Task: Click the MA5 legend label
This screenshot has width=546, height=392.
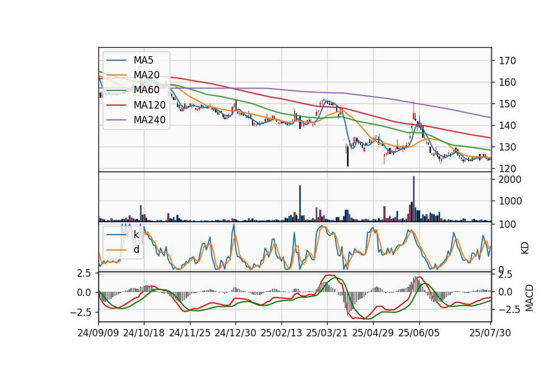Action: pyautogui.click(x=143, y=60)
